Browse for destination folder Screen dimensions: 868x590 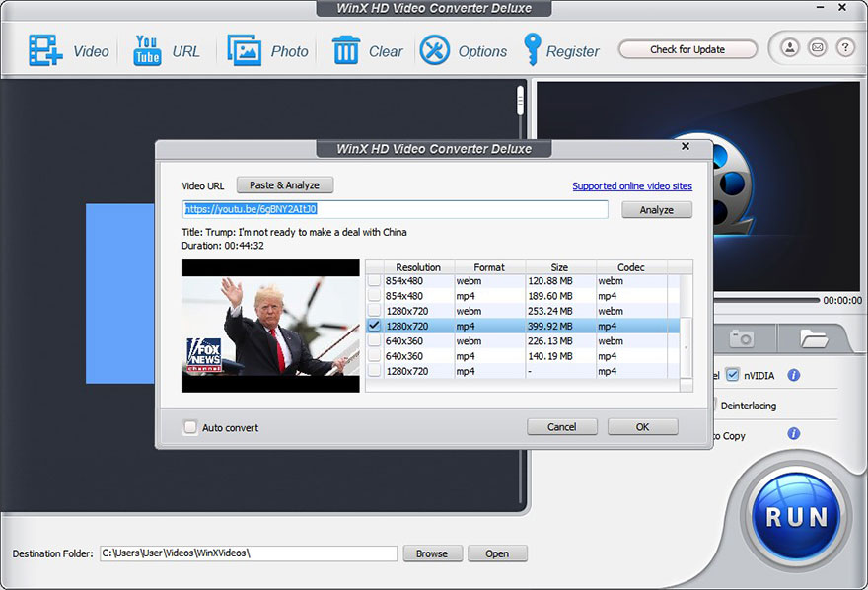click(432, 553)
